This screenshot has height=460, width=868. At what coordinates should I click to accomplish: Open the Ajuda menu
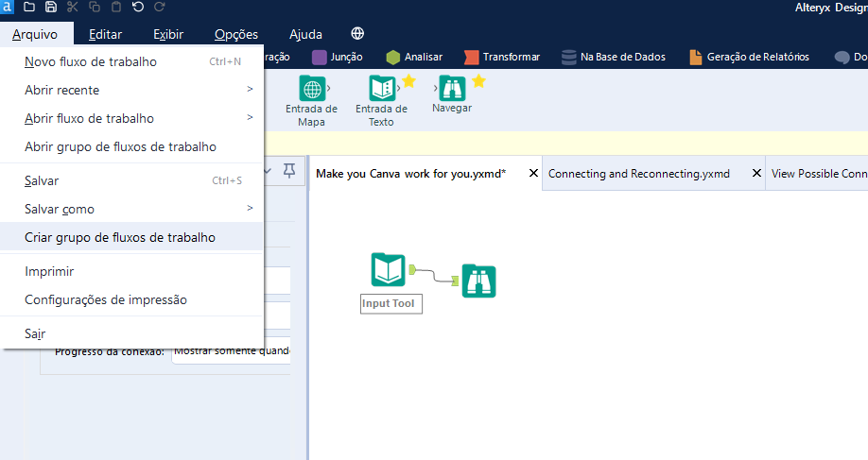pos(305,34)
